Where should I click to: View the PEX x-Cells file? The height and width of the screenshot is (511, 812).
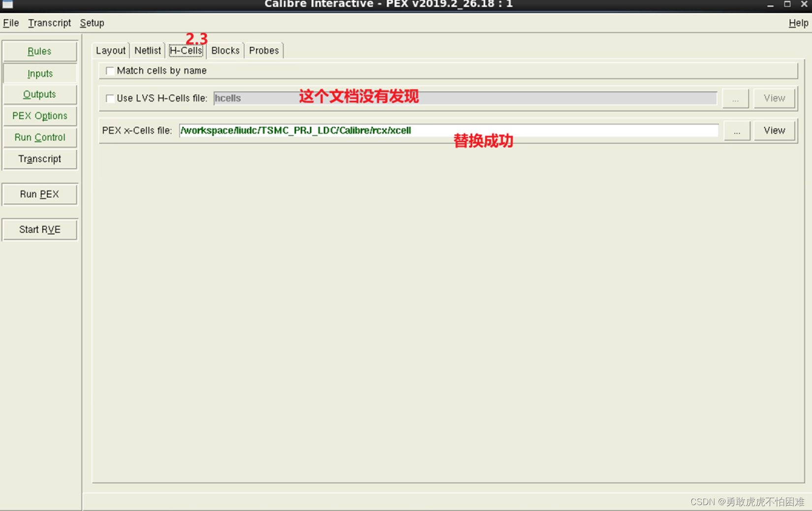774,130
